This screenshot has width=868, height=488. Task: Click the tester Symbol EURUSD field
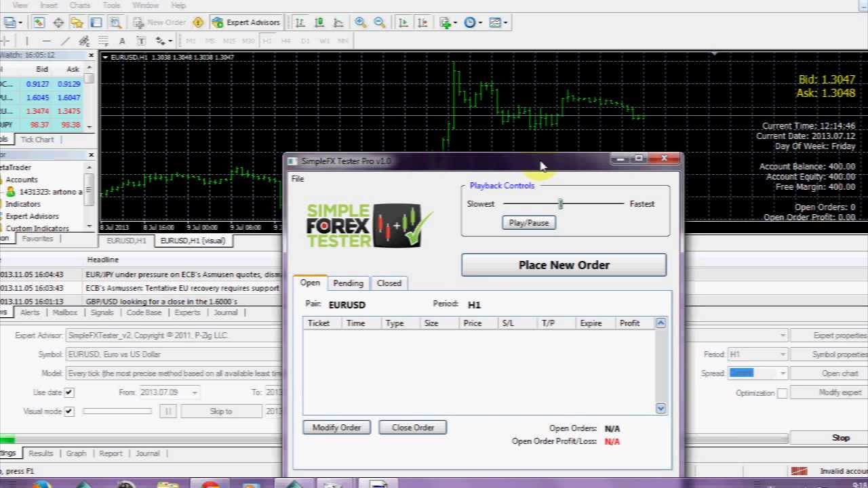[175, 354]
